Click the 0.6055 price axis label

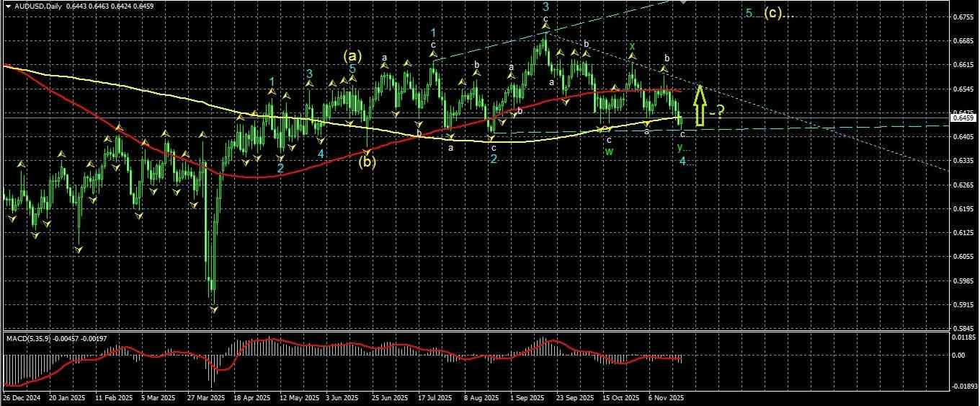(x=963, y=257)
